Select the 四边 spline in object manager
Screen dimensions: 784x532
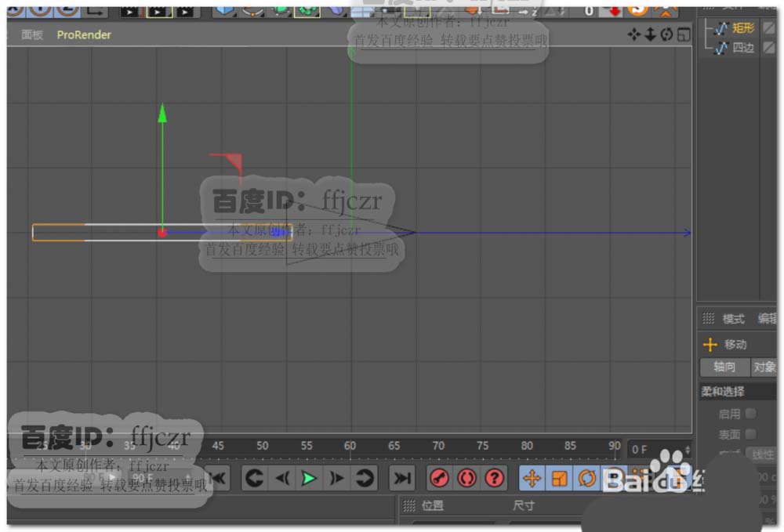(743, 48)
